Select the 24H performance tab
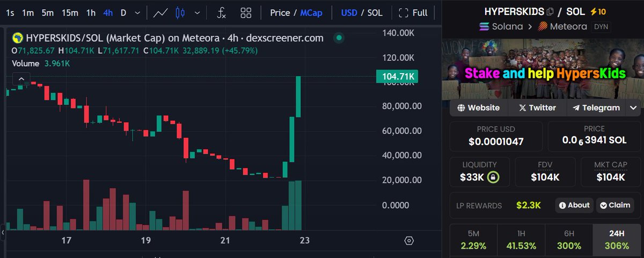 click(x=617, y=240)
